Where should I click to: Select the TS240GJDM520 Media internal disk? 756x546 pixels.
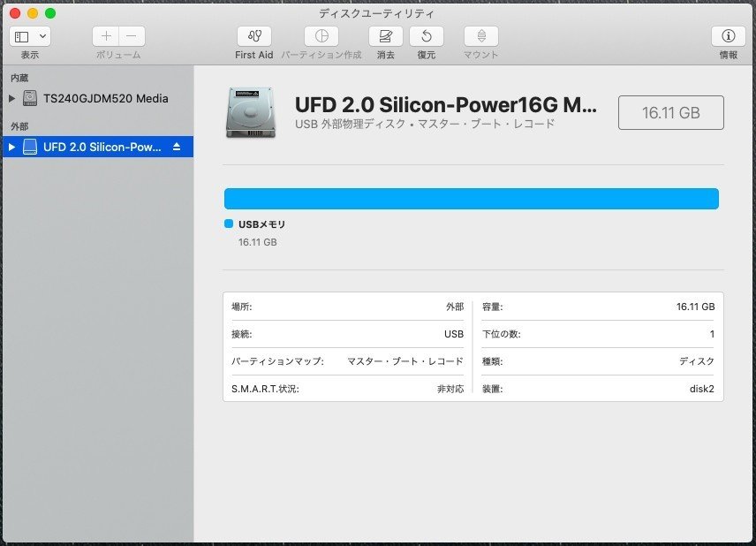coord(98,98)
